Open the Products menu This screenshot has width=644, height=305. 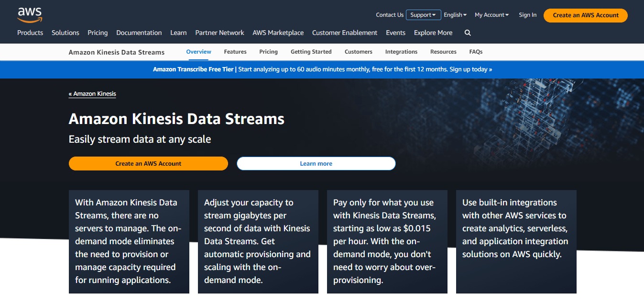[30, 33]
